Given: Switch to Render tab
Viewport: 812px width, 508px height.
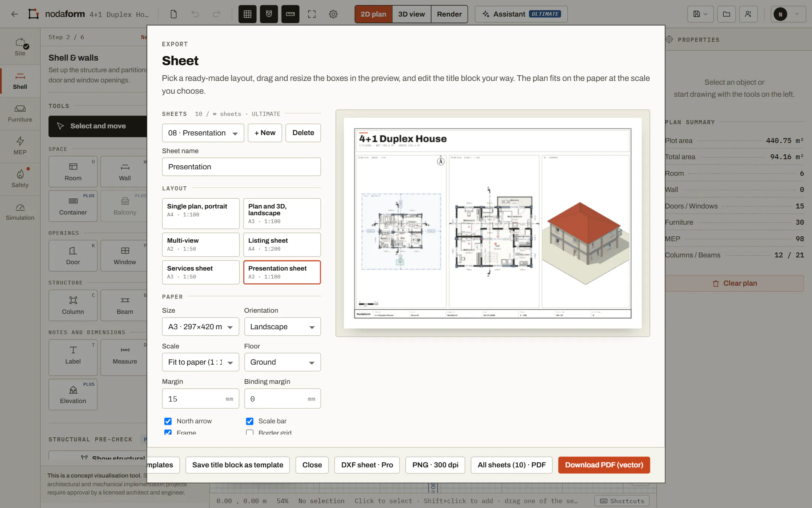Looking at the screenshot, I should 449,14.
